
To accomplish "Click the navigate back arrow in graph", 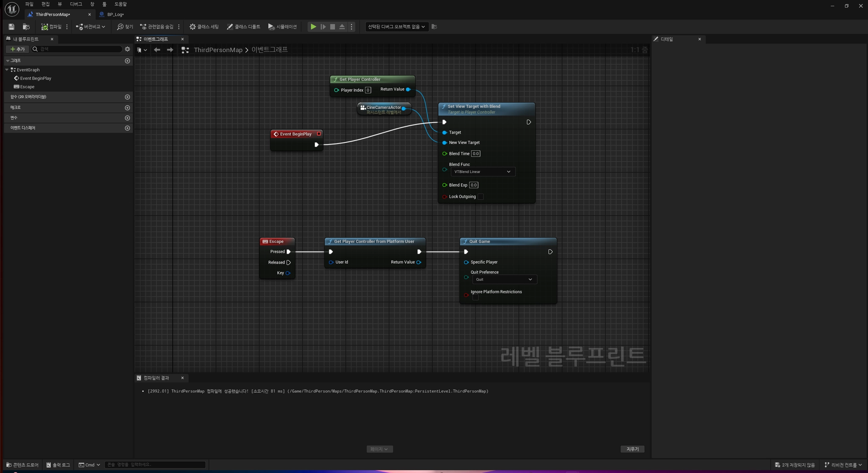I will (x=157, y=50).
